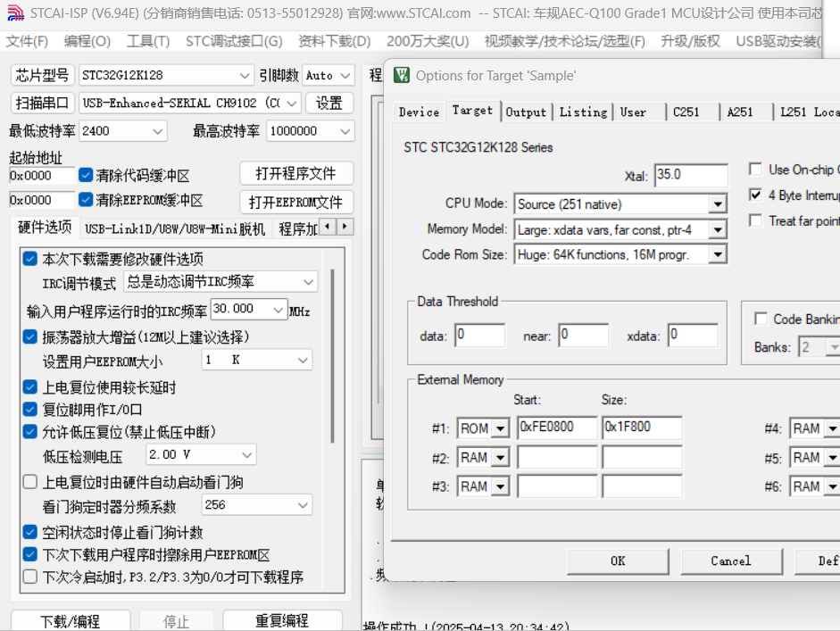Viewport: 840px width, 631px height.
Task: Open the 工具(T) menu
Action: click(x=148, y=41)
